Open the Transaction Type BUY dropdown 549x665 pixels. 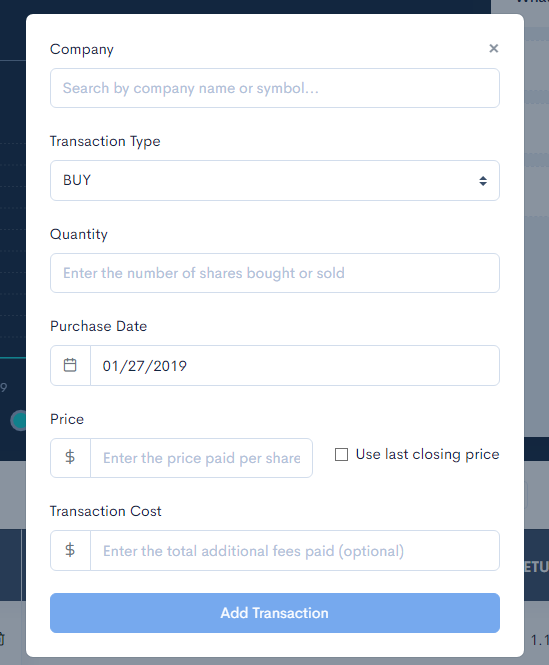(275, 180)
